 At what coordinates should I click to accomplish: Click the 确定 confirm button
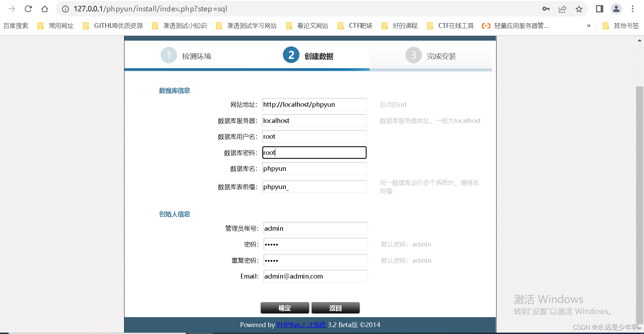(285, 308)
